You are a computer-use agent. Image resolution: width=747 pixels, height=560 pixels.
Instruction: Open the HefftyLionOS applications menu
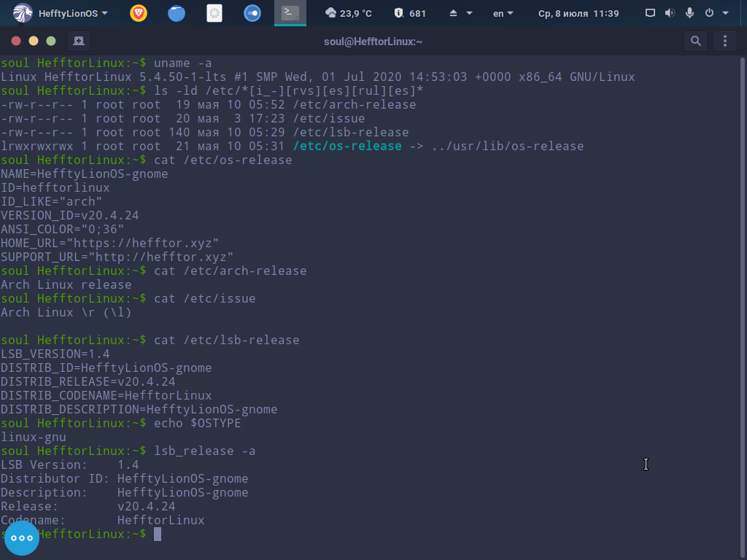61,13
